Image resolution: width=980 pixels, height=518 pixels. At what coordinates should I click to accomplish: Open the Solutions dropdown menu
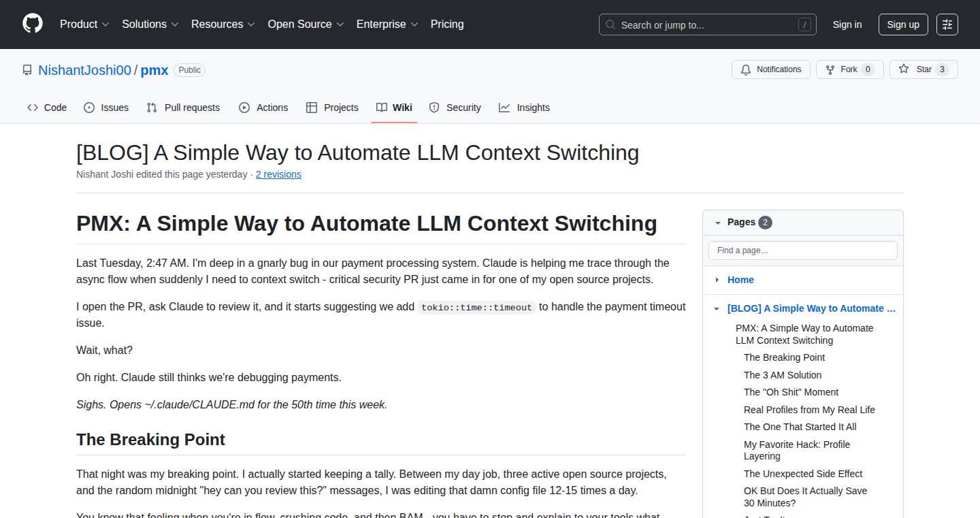point(150,25)
